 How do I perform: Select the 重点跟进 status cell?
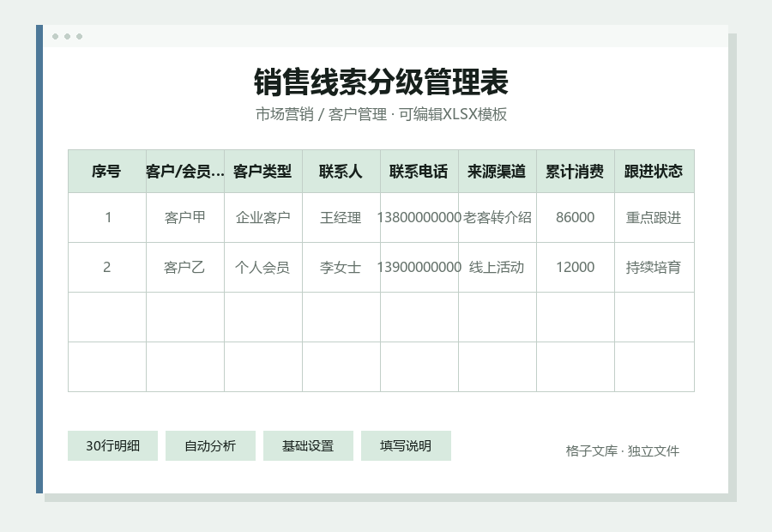point(654,217)
